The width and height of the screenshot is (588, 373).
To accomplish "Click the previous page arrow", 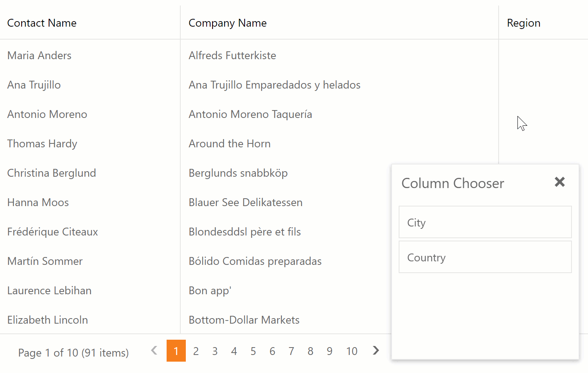I will (154, 351).
